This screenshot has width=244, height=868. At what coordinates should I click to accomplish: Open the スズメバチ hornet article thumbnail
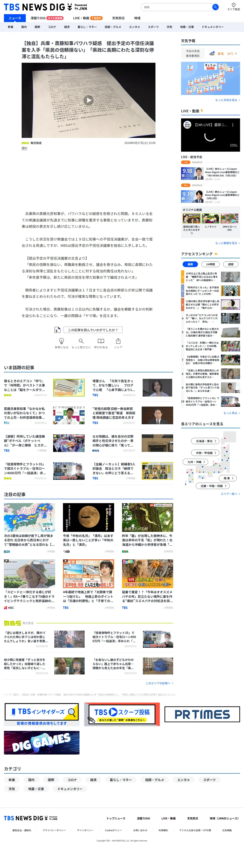point(147,574)
